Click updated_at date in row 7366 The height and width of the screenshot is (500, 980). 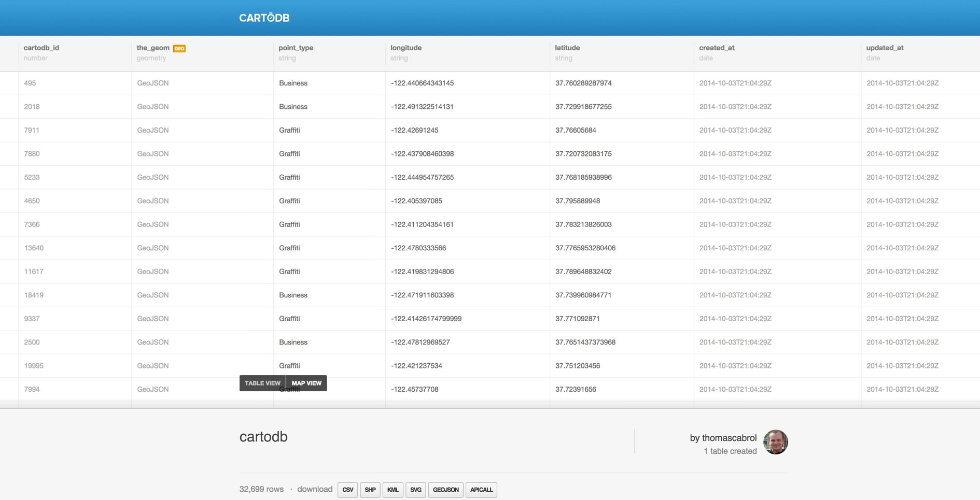click(x=903, y=224)
